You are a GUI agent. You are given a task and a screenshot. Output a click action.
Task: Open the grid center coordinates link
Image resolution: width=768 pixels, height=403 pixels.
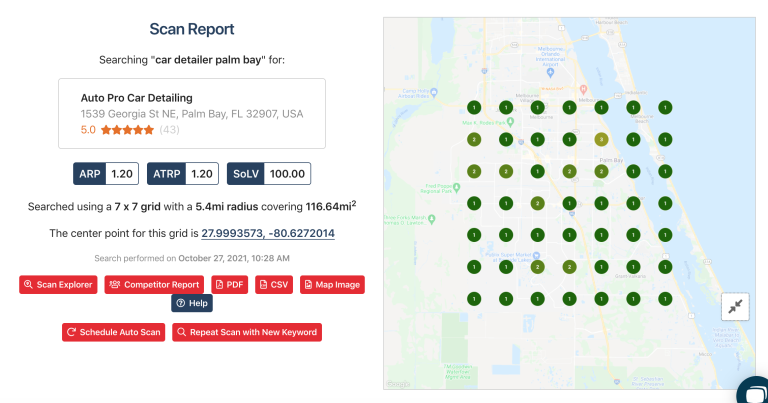(x=268, y=233)
